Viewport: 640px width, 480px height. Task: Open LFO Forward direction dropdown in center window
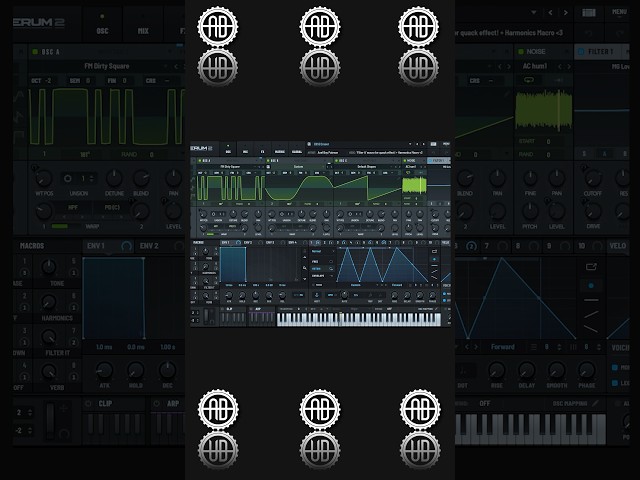pyautogui.click(x=397, y=285)
